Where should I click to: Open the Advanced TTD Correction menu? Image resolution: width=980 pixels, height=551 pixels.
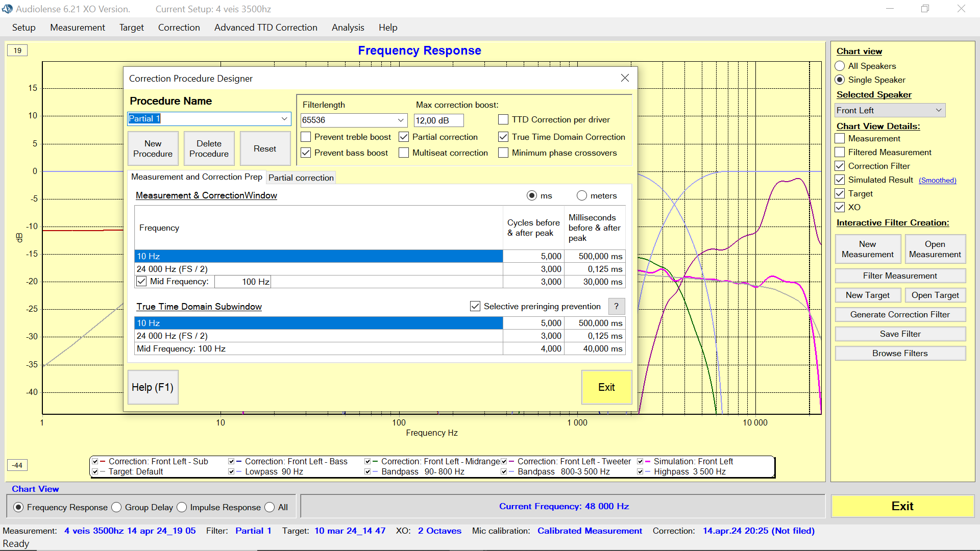(x=265, y=28)
